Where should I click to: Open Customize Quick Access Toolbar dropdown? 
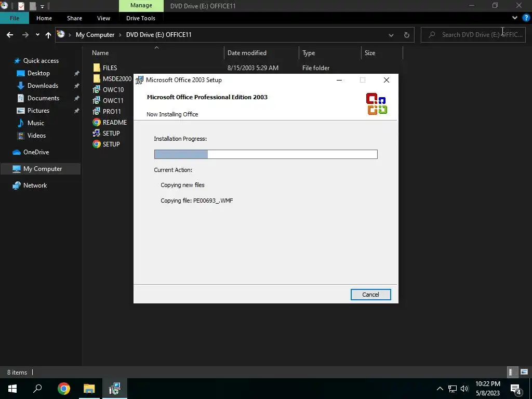pos(42,6)
